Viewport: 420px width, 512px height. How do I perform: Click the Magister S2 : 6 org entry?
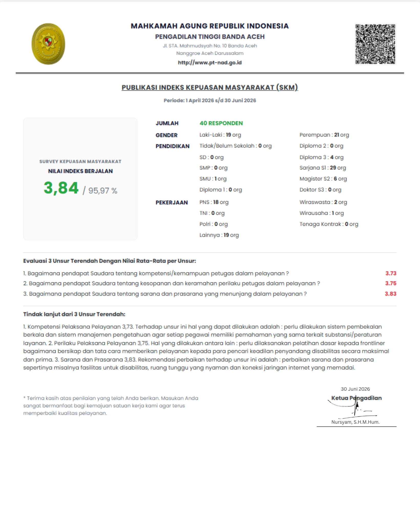[323, 179]
